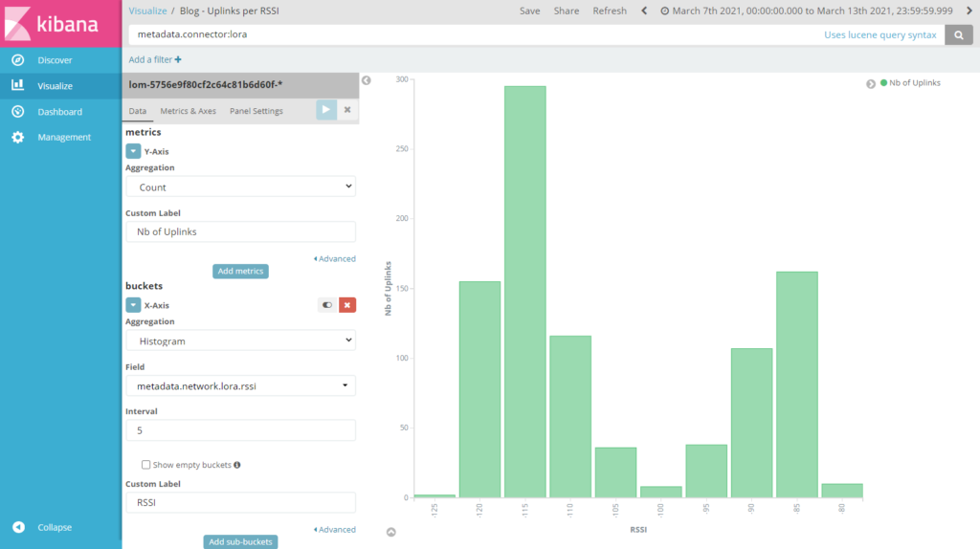Click the Management label in sidebar

[64, 137]
